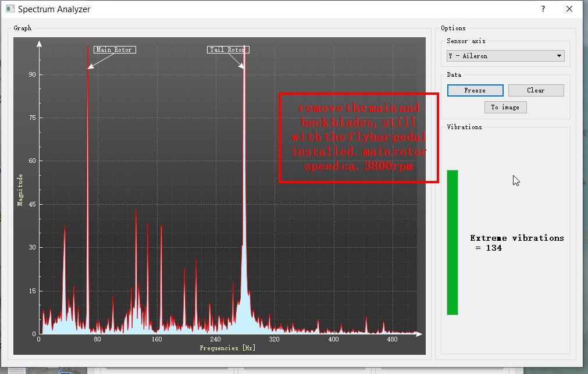Click the tall main rotor peak line

[88, 174]
